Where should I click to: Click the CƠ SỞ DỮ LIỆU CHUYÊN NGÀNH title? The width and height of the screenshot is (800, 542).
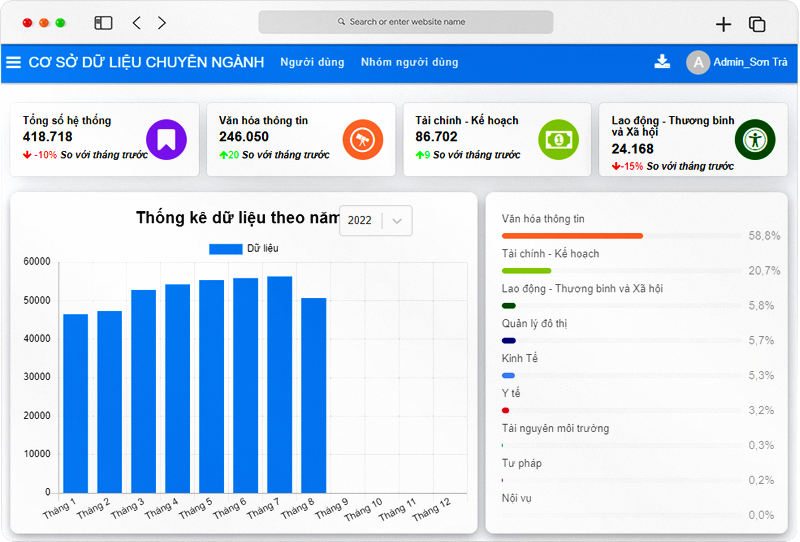[146, 62]
